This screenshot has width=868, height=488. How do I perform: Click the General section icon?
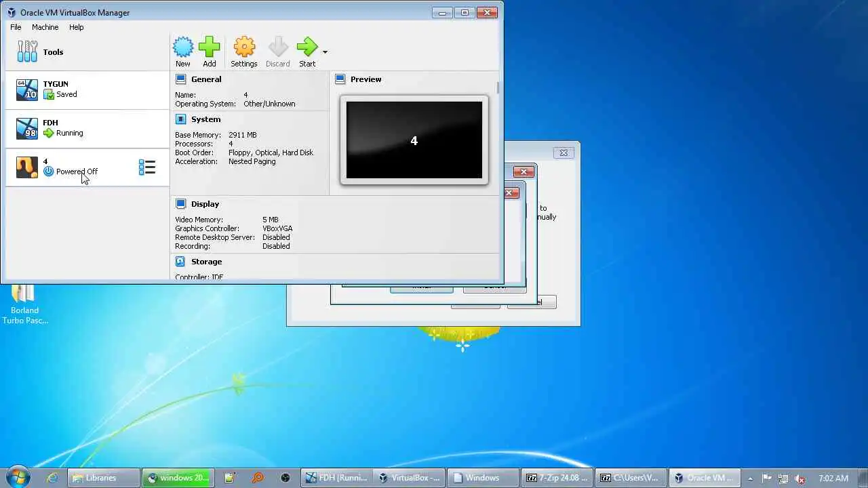180,79
